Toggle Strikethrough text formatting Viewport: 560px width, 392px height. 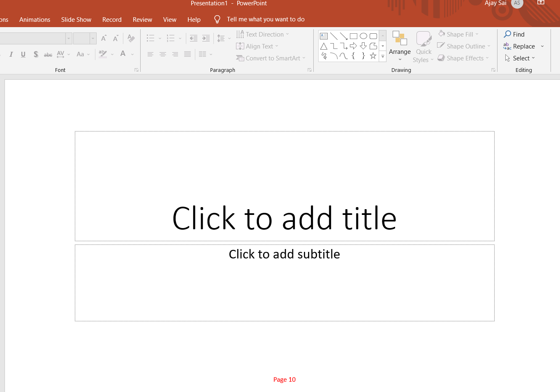pyautogui.click(x=48, y=54)
